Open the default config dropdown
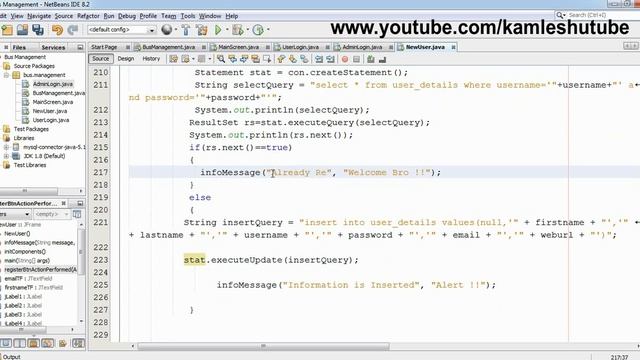640x360 pixels. [122, 30]
